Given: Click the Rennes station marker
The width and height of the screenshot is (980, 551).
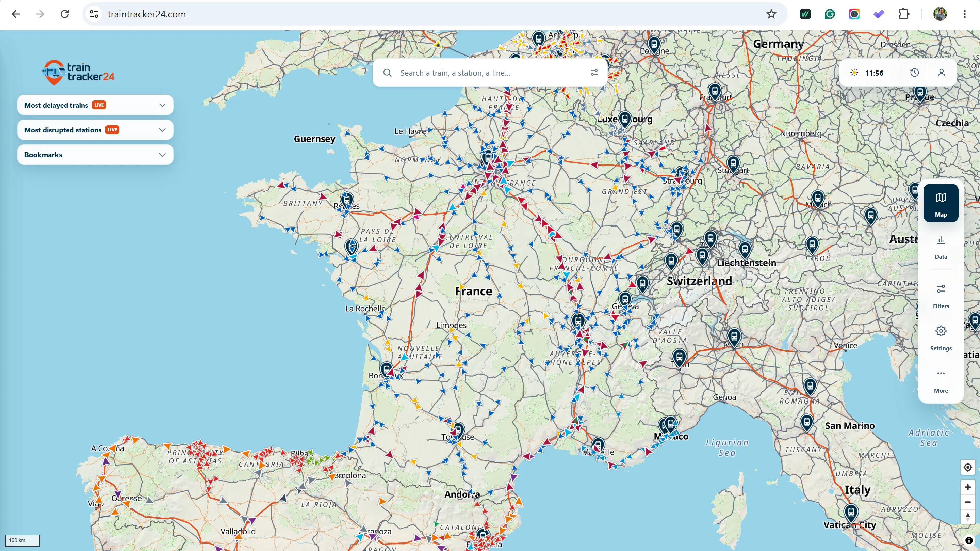Looking at the screenshot, I should (x=347, y=200).
